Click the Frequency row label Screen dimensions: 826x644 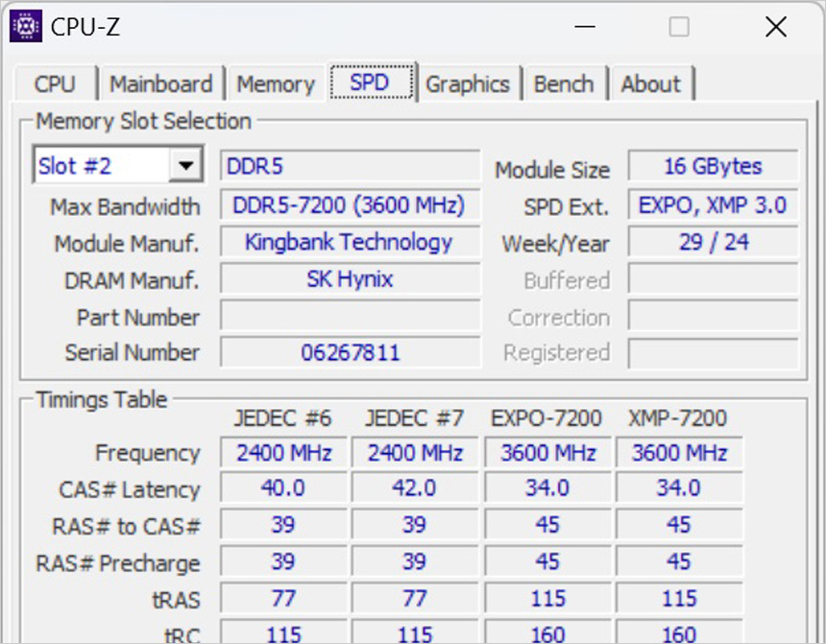pyautogui.click(x=148, y=453)
